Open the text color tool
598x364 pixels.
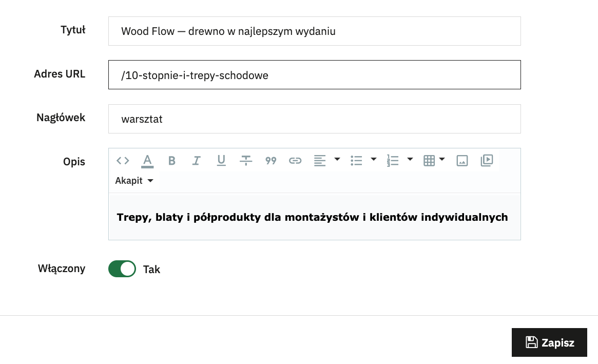point(147,161)
